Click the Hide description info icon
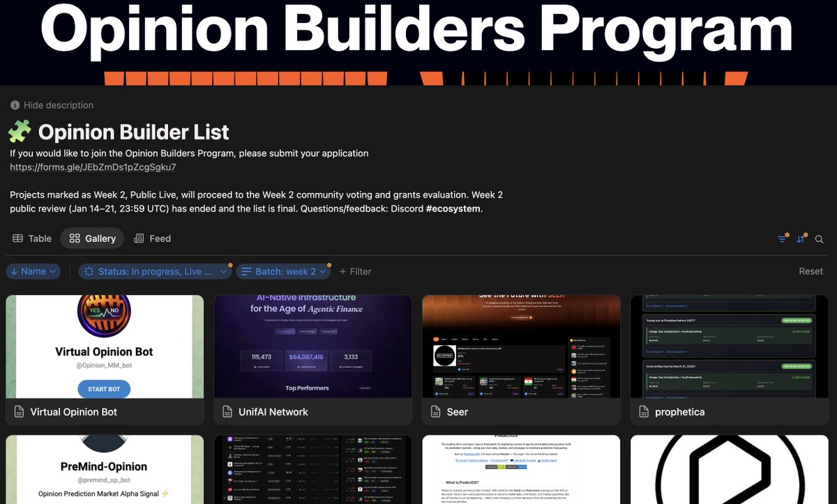 [15, 105]
